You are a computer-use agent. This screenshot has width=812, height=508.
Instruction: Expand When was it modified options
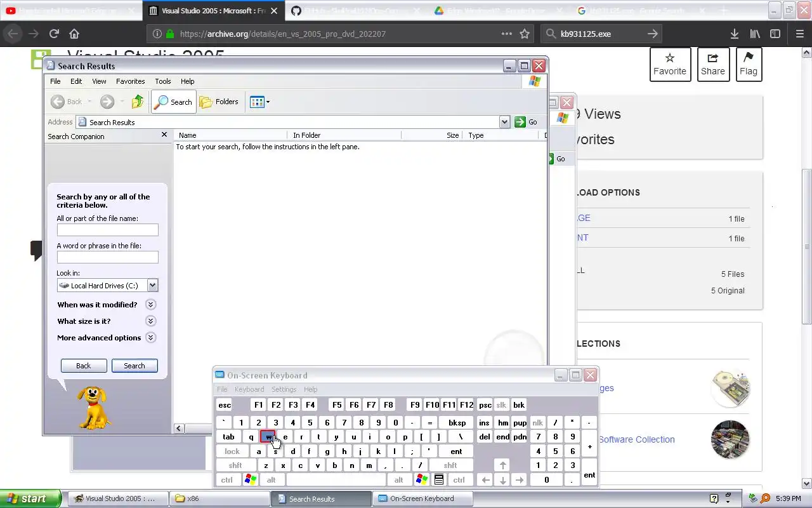[x=150, y=305]
